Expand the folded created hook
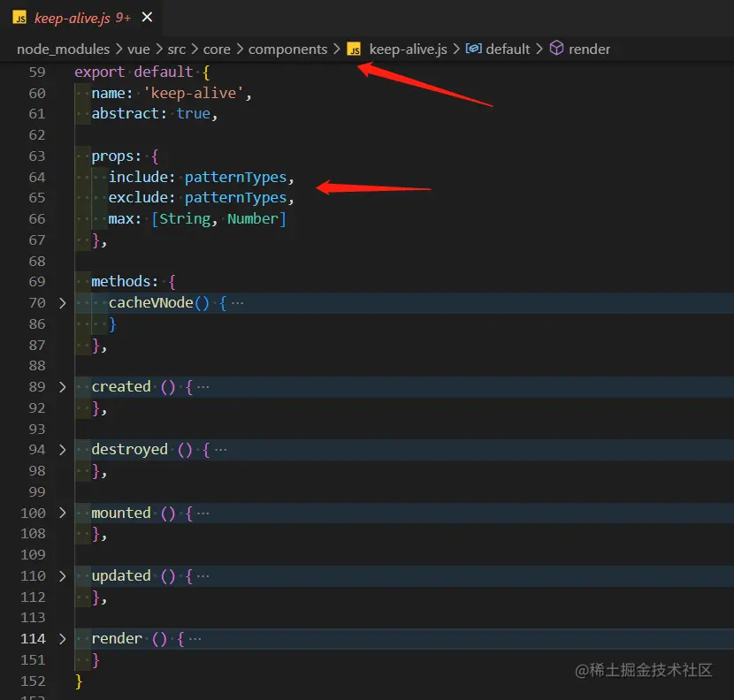Screen dimensions: 734x700 coord(62,387)
